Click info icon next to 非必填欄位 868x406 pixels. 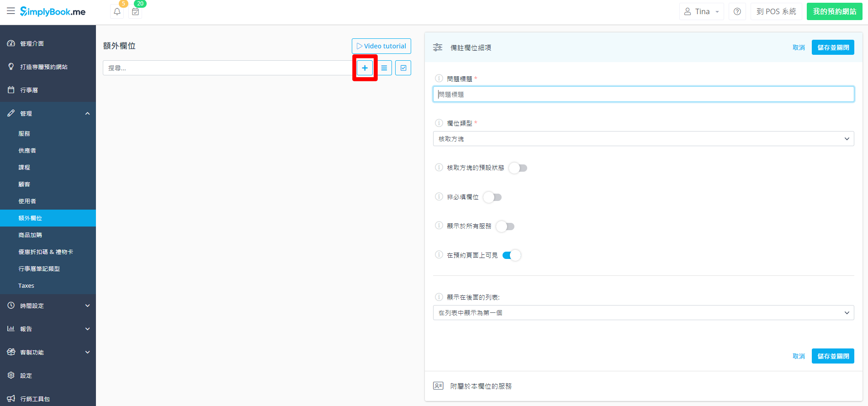pyautogui.click(x=439, y=196)
